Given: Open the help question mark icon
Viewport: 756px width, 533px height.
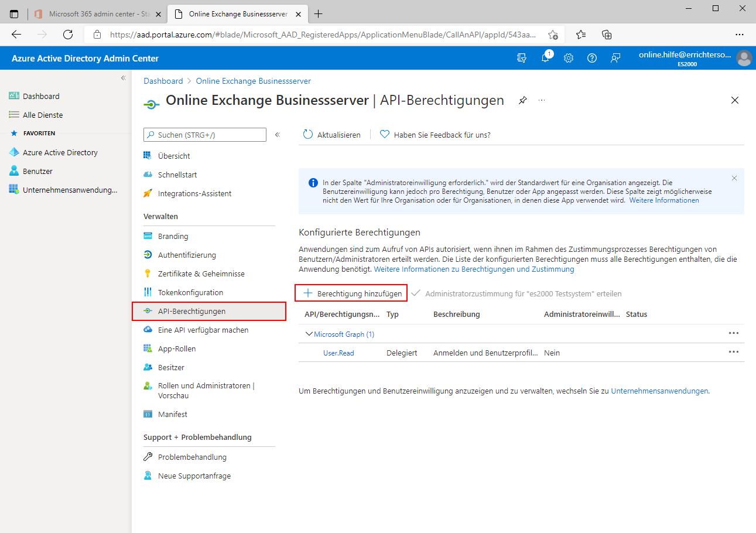Looking at the screenshot, I should tap(591, 58).
